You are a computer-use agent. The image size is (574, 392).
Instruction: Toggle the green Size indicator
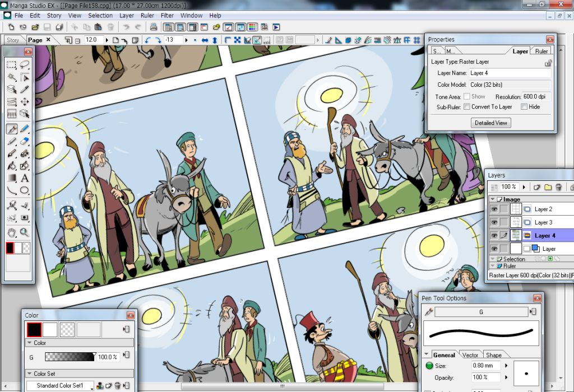tap(429, 365)
